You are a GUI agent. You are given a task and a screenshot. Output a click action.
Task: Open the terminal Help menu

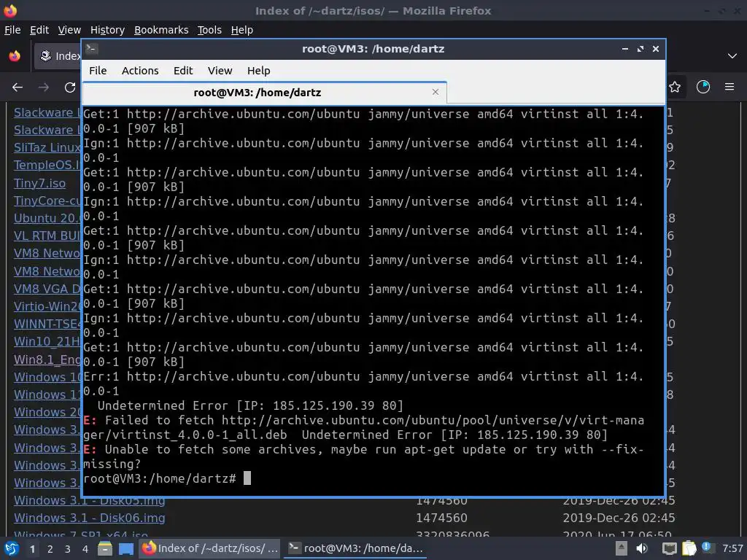[x=259, y=71]
